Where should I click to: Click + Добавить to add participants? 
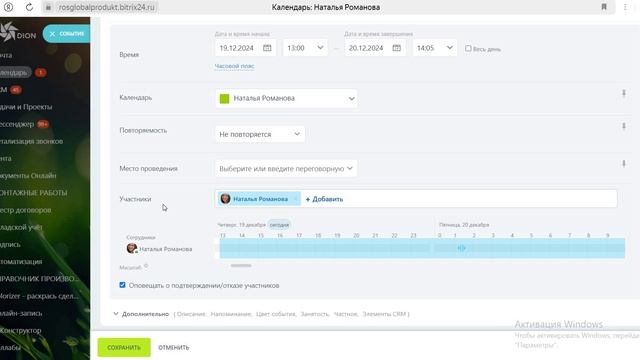(x=324, y=199)
